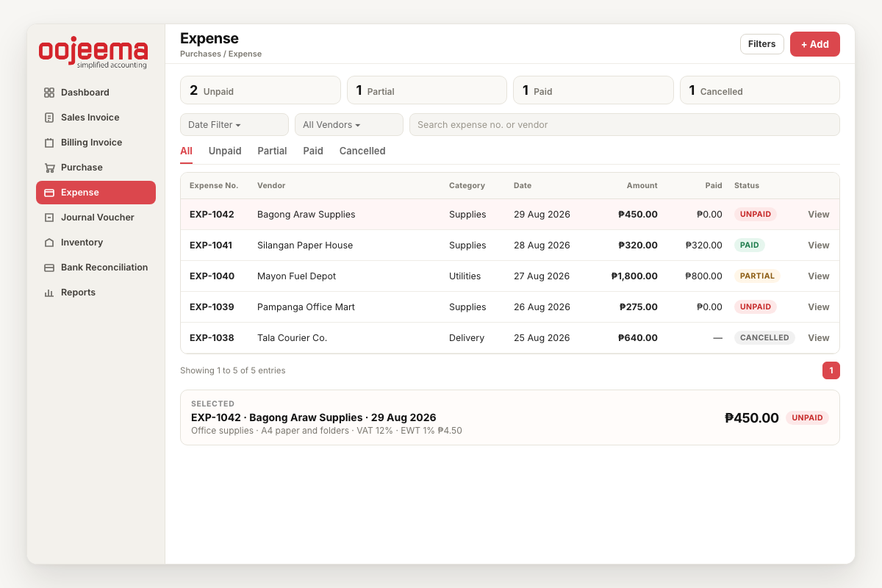
Task: Switch to the Unpaid tab
Action: point(225,151)
